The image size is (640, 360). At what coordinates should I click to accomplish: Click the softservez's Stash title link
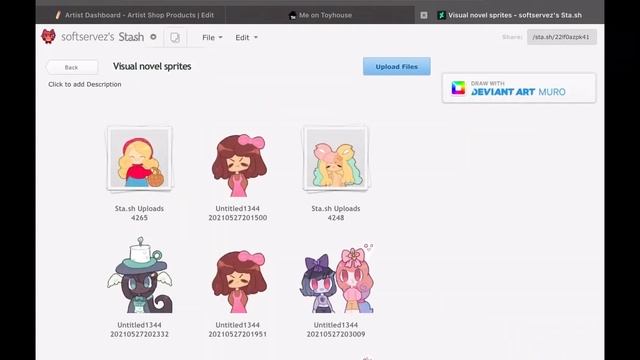(102, 37)
